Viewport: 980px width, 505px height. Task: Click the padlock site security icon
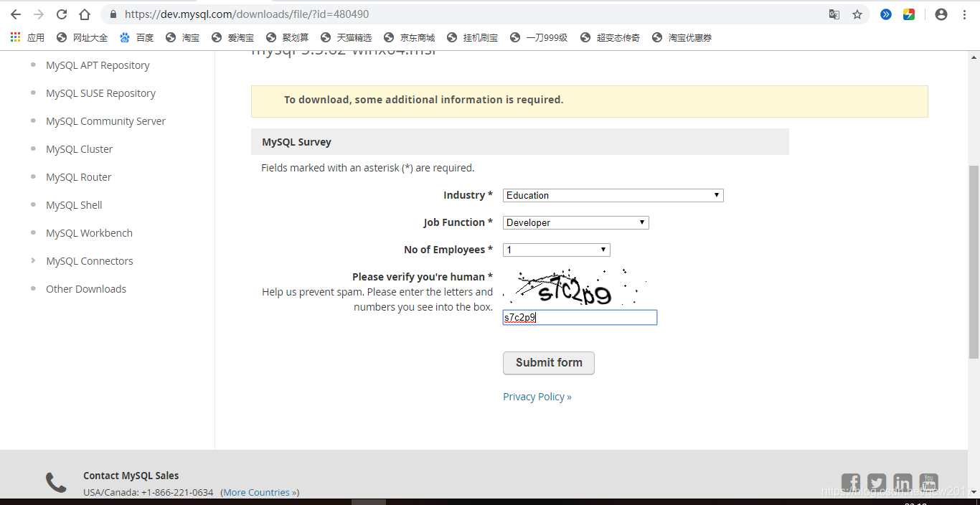[113, 14]
